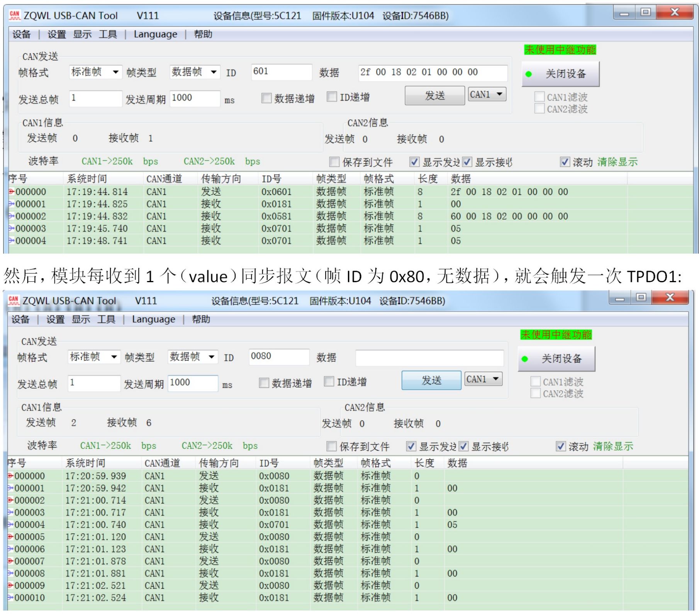Image resolution: width=699 pixels, height=616 pixels.
Task: Click blue receive arrow icon on row 17:21:00.740
Action: pyautogui.click(x=10, y=525)
